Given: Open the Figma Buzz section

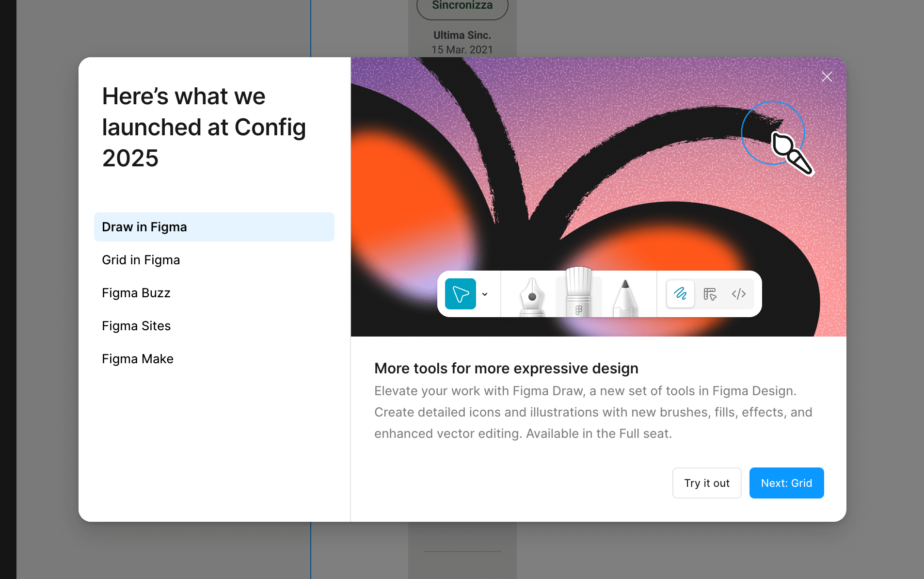Looking at the screenshot, I should (136, 293).
